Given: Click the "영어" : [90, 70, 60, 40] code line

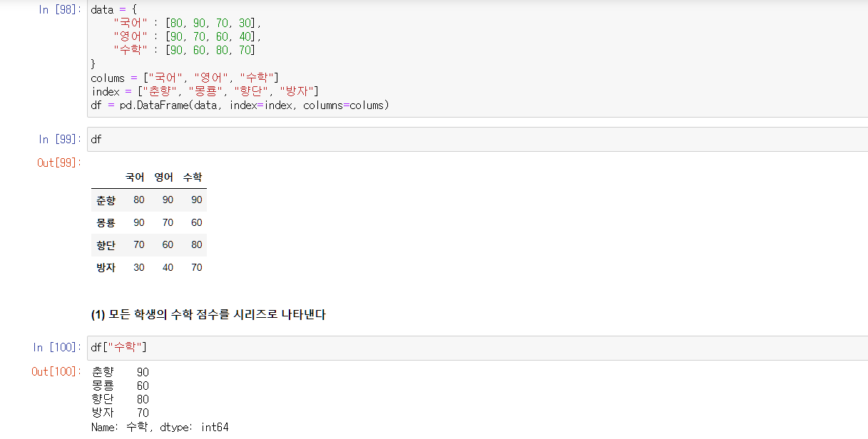Looking at the screenshot, I should [x=188, y=37].
